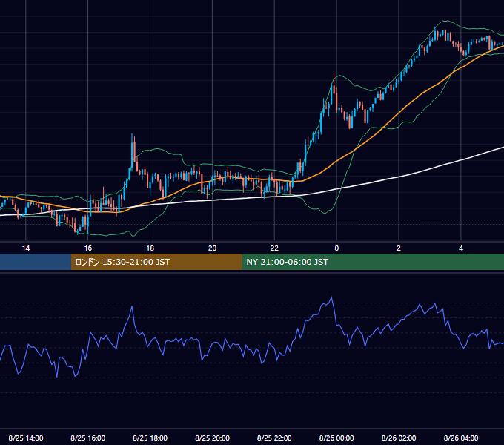Click the '8/25 16:00' date label
Screen dimensions: 504x445
[87, 438]
